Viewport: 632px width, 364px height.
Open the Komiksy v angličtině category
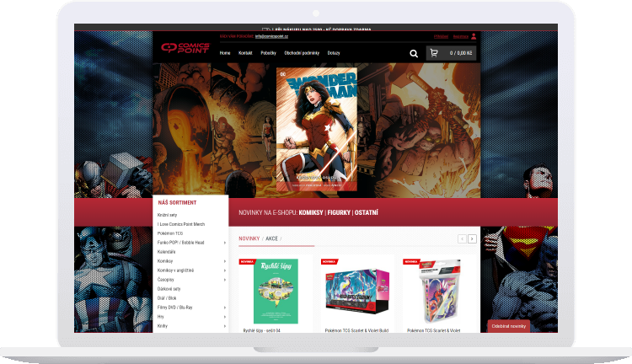pos(175,270)
